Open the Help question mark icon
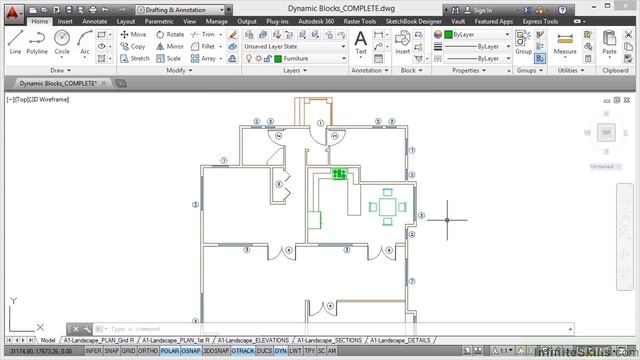The height and width of the screenshot is (360, 640). coord(562,10)
